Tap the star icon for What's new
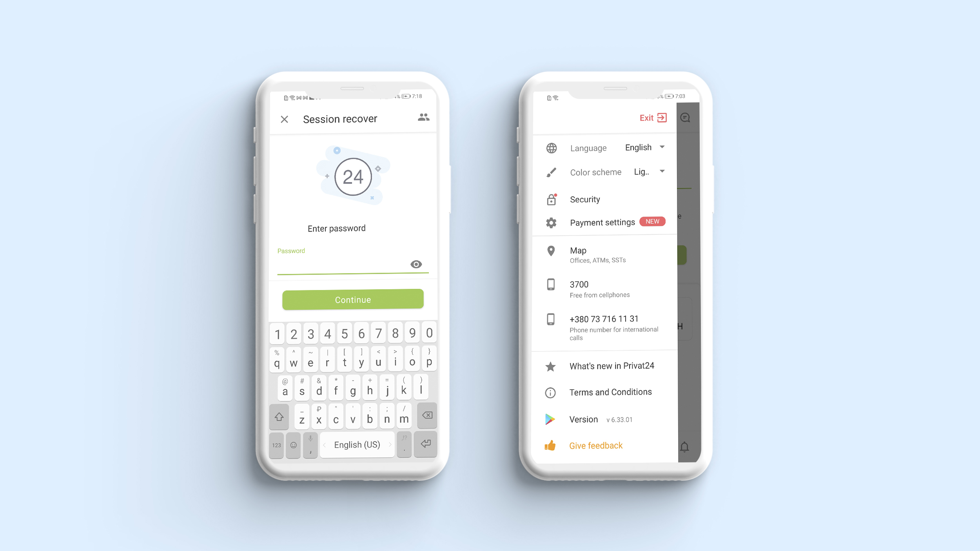Viewport: 980px width, 551px height. [550, 365]
